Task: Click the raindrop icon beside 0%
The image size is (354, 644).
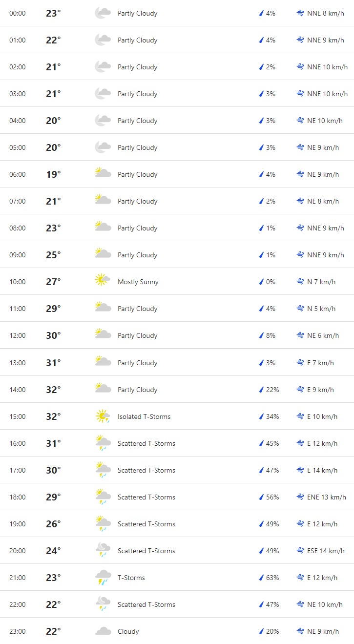Action: (261, 282)
